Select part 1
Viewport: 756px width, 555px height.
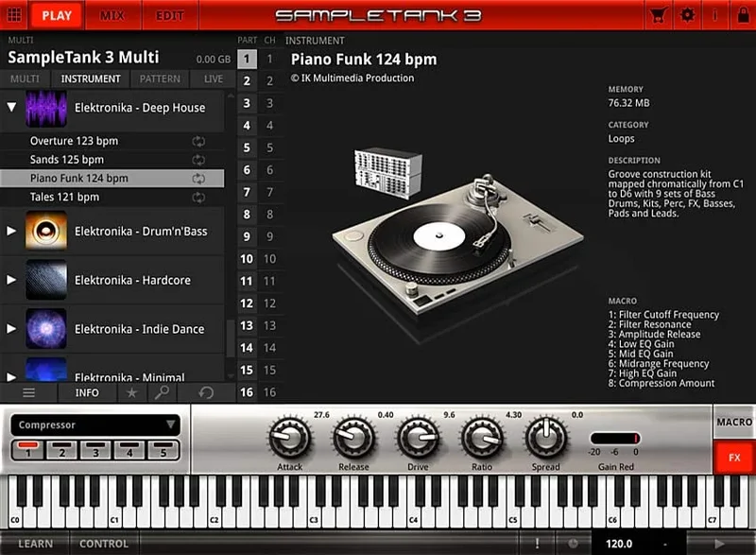247,59
